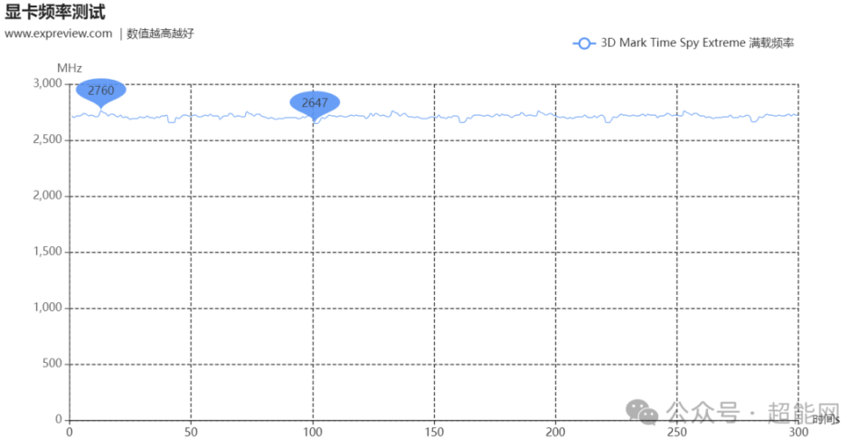Click the 2760 max value marker bubble

[x=100, y=91]
